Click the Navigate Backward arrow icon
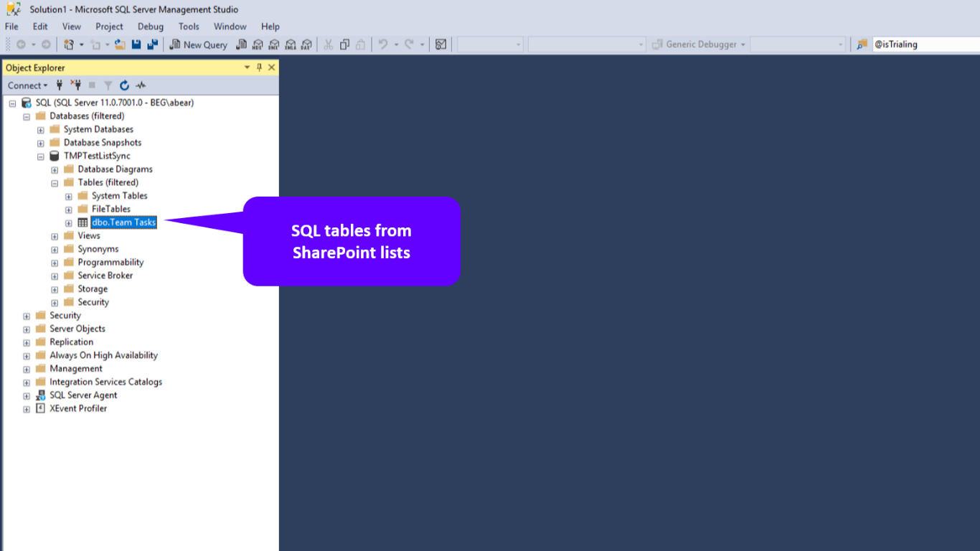Screen dimensions: 980x551 click(x=20, y=44)
